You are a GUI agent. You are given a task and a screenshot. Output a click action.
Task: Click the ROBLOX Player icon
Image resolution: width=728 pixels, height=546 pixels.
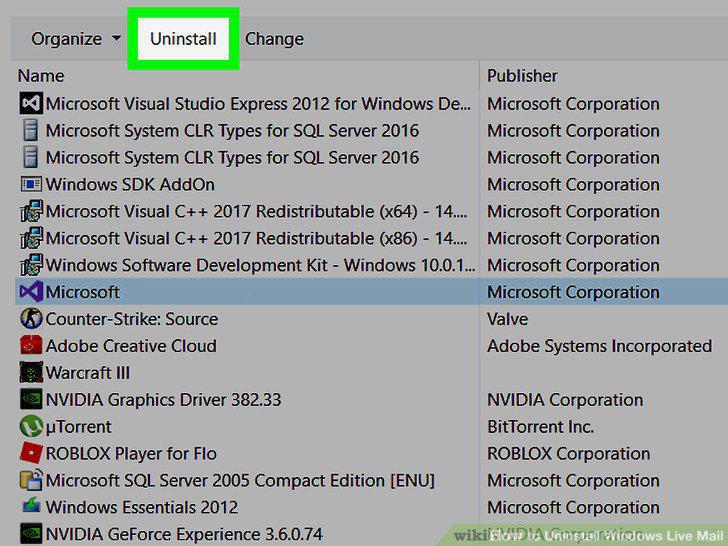pos(31,453)
